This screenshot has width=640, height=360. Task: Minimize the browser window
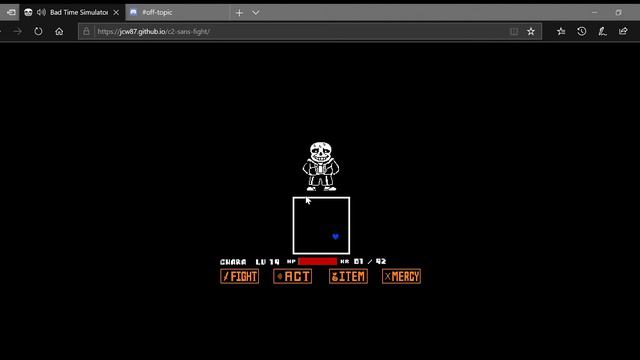594,13
